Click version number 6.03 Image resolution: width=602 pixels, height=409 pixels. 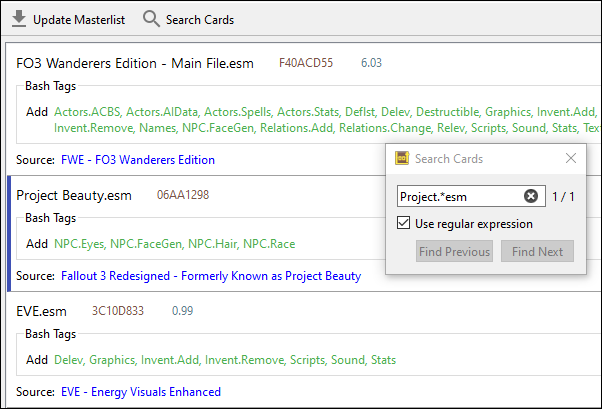(x=371, y=63)
